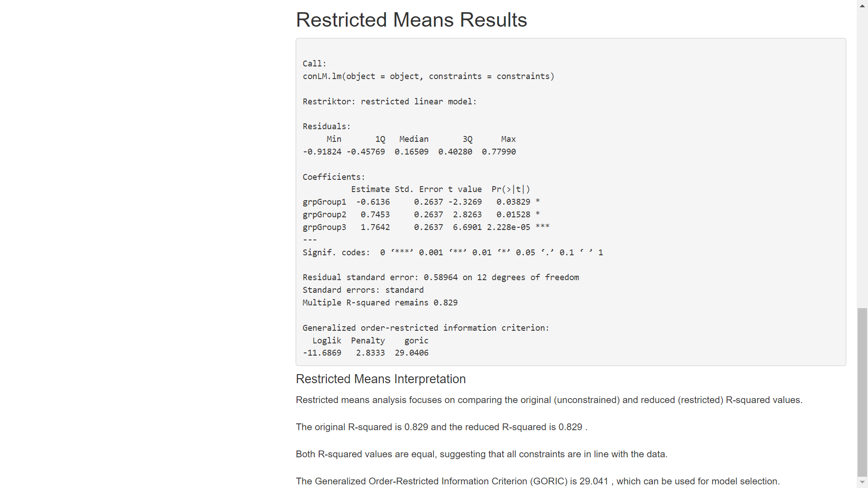Image resolution: width=868 pixels, height=488 pixels.
Task: Click the vertical scrollbar thumb
Action: 862,392
